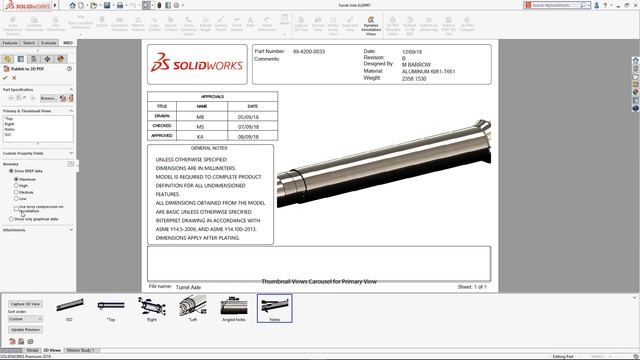Expand the SOLIDWORKS menu flyout arrow
This screenshot has height=360, width=640.
(55, 5)
